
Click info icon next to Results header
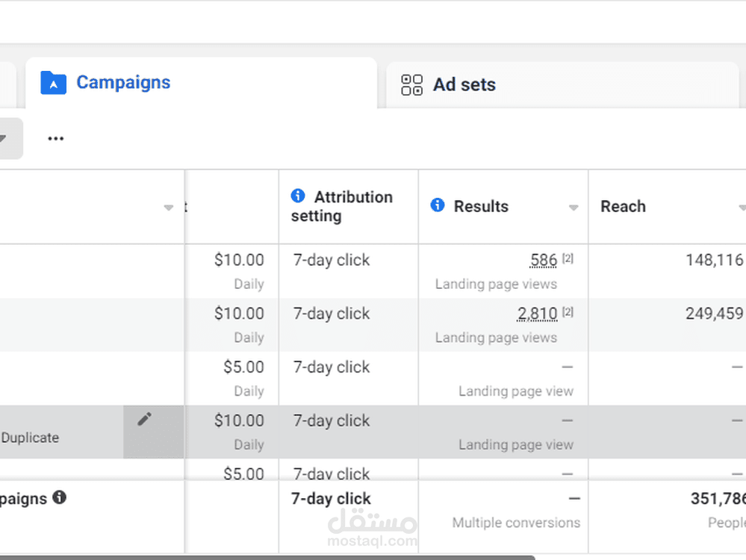point(438,205)
